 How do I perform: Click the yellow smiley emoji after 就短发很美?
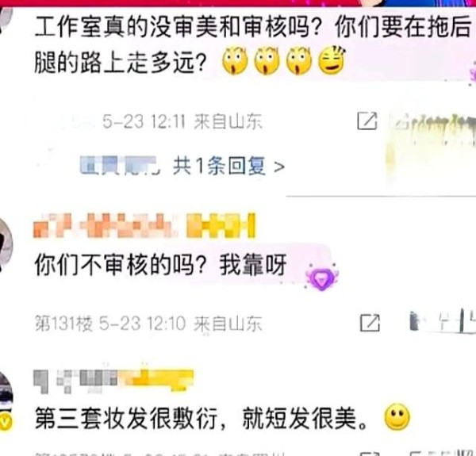coord(397,417)
